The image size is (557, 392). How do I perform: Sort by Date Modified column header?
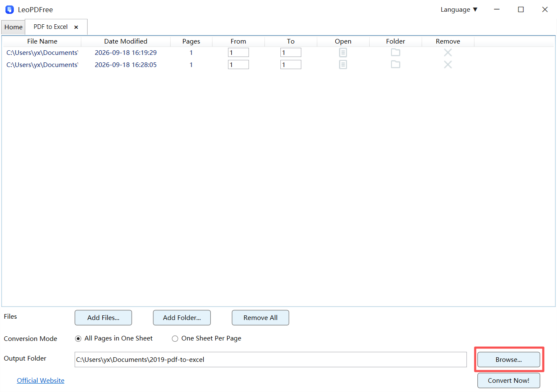(126, 41)
